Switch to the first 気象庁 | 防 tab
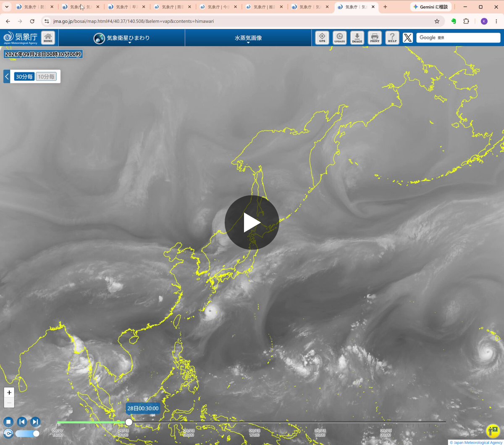Viewport: 504px width, 445px height. (34, 7)
